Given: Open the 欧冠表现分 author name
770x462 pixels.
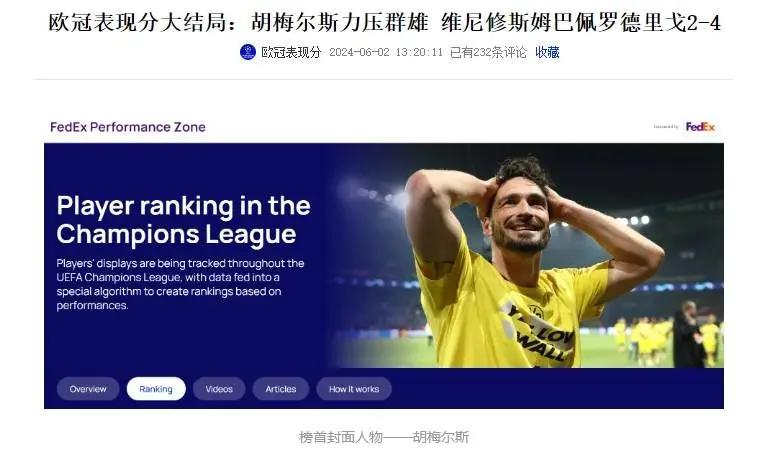Looking at the screenshot, I should [x=291, y=52].
